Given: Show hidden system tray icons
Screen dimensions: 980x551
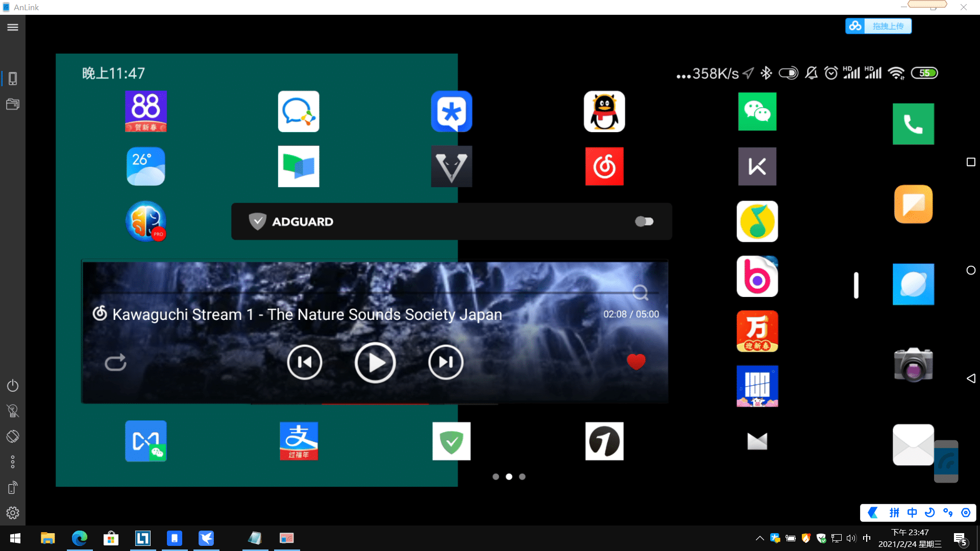Looking at the screenshot, I should (760, 538).
